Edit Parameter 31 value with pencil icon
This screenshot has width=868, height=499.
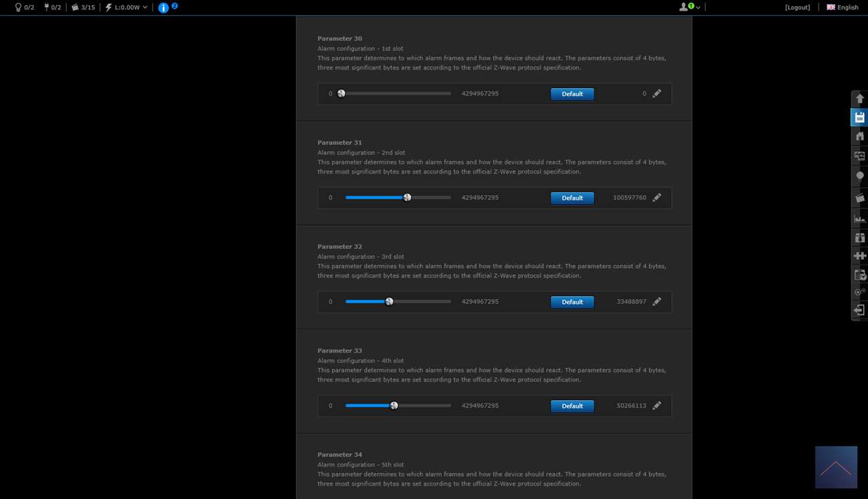pyautogui.click(x=657, y=198)
